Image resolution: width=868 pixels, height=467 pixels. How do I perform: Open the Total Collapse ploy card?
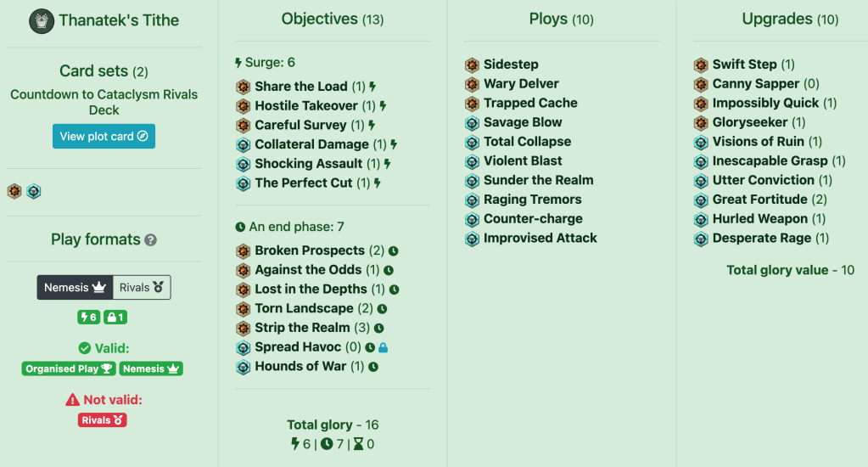pyautogui.click(x=527, y=142)
